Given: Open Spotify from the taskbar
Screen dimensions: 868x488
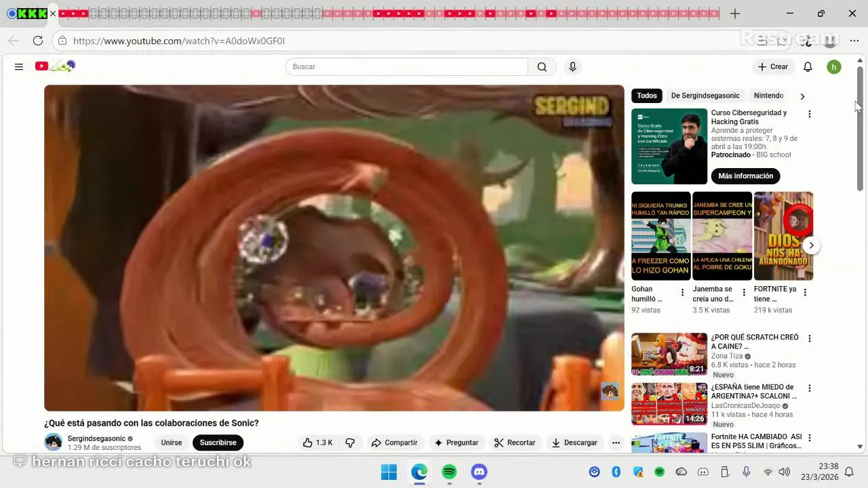Looking at the screenshot, I should click(x=449, y=472).
